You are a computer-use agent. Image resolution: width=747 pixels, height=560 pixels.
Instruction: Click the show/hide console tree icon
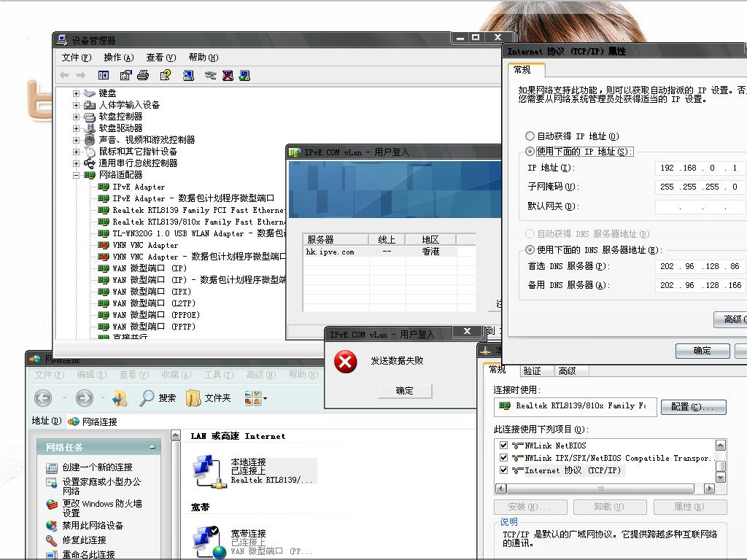pyautogui.click(x=104, y=75)
